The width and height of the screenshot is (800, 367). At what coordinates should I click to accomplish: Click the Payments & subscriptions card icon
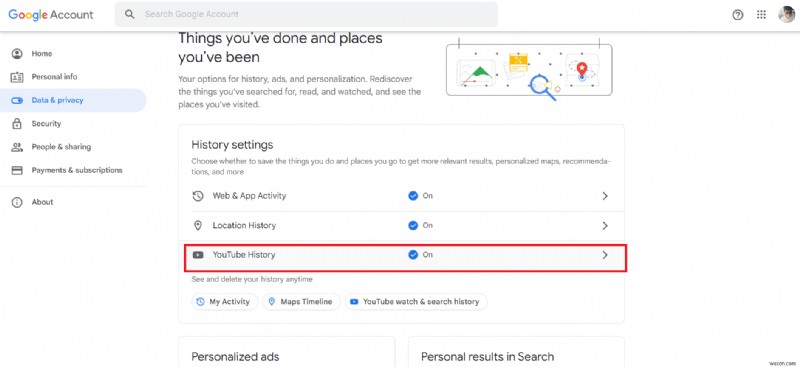pos(17,170)
